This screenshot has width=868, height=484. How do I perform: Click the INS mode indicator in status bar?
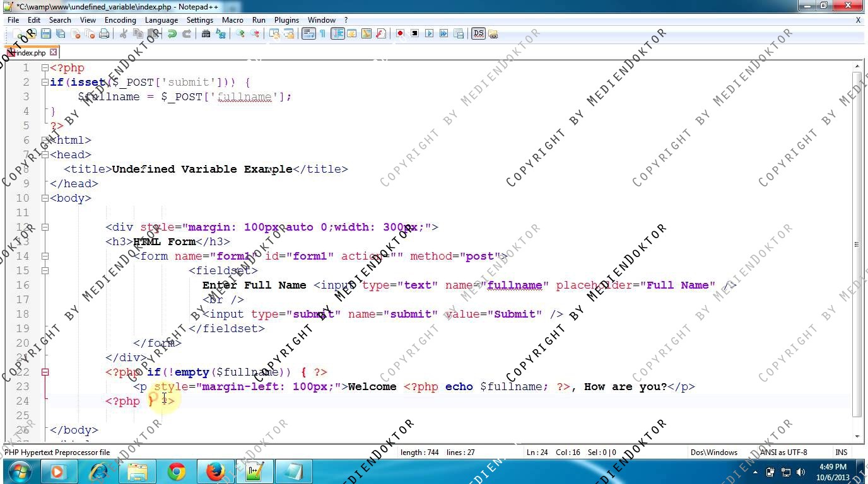point(841,452)
